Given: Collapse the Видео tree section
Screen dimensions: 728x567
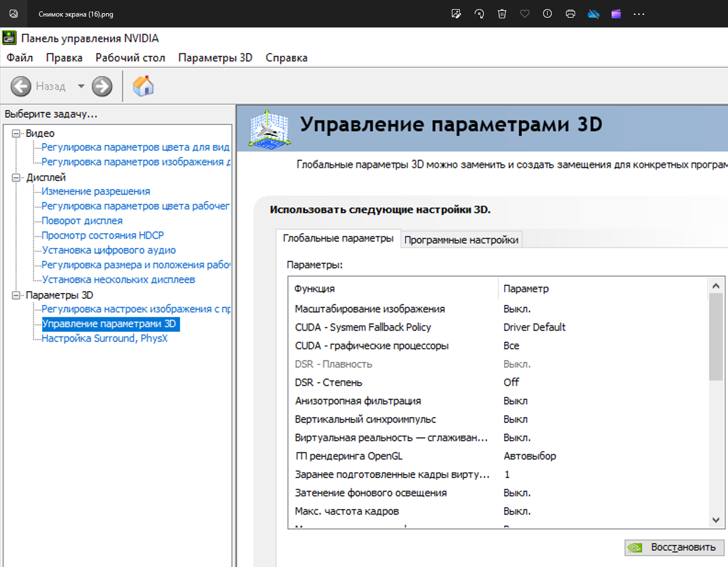Looking at the screenshot, I should point(17,134).
